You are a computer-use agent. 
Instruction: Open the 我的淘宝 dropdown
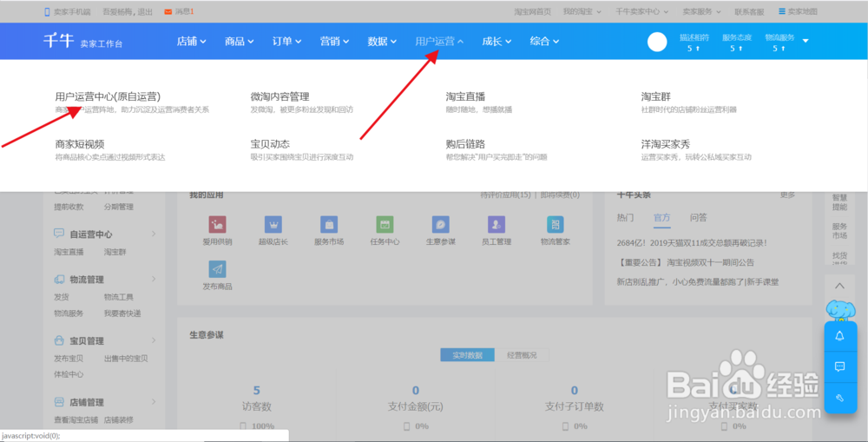pyautogui.click(x=582, y=11)
